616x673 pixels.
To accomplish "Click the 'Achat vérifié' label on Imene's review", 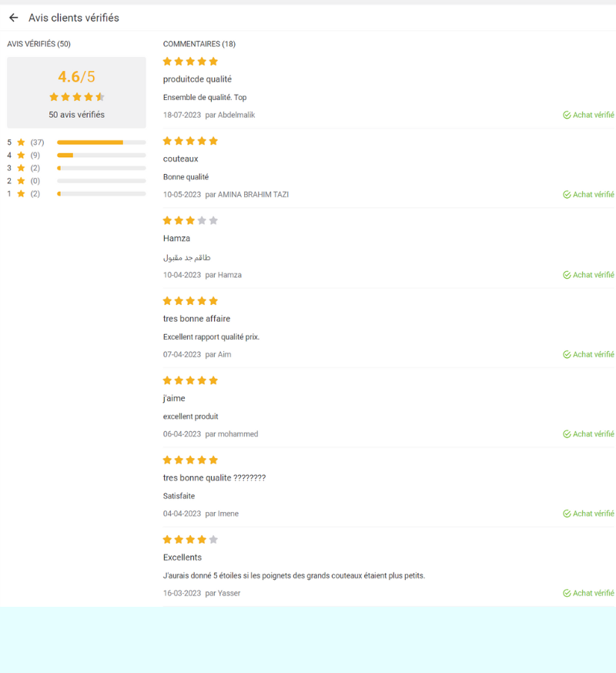I will coord(593,514).
